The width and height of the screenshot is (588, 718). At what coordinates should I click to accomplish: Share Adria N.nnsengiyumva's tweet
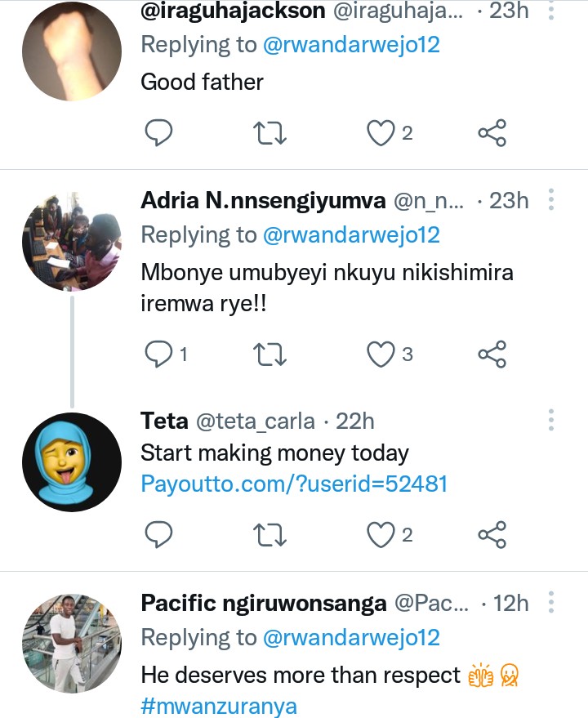coord(492,354)
